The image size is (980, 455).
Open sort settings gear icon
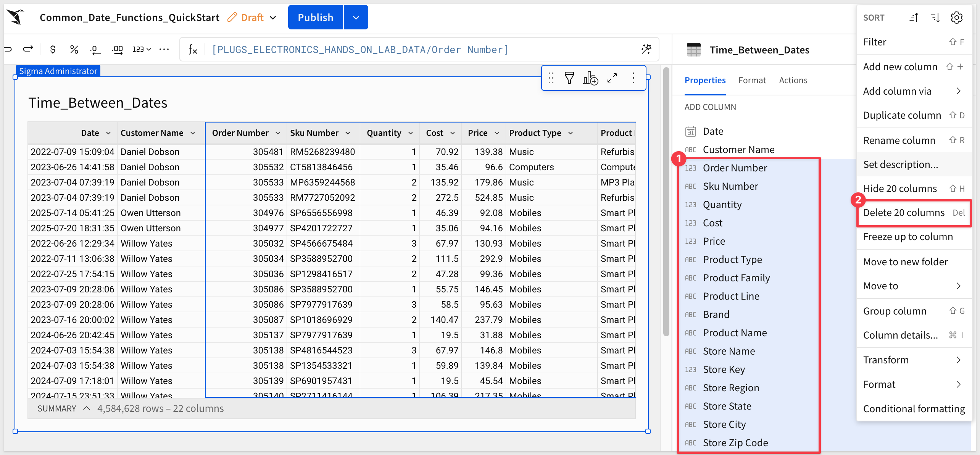point(957,18)
